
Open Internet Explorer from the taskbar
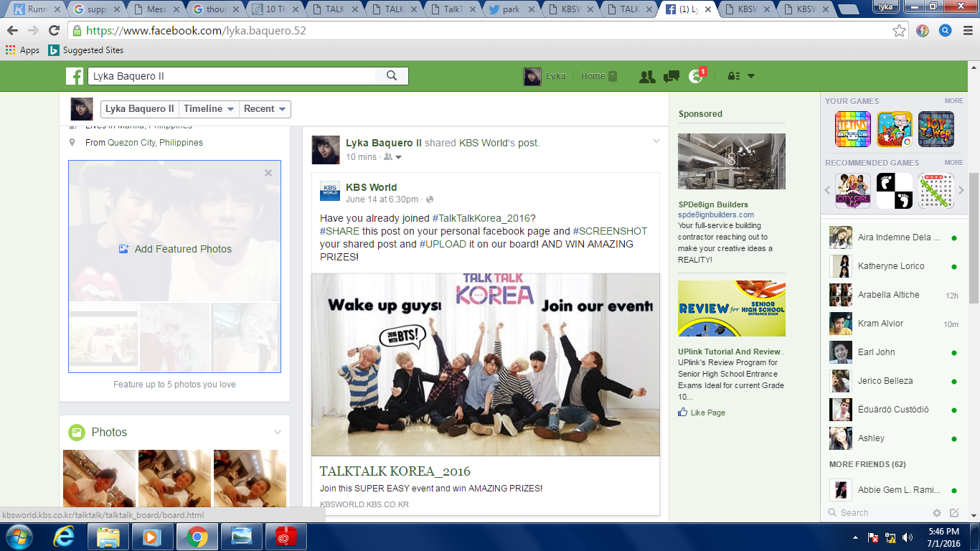[64, 537]
